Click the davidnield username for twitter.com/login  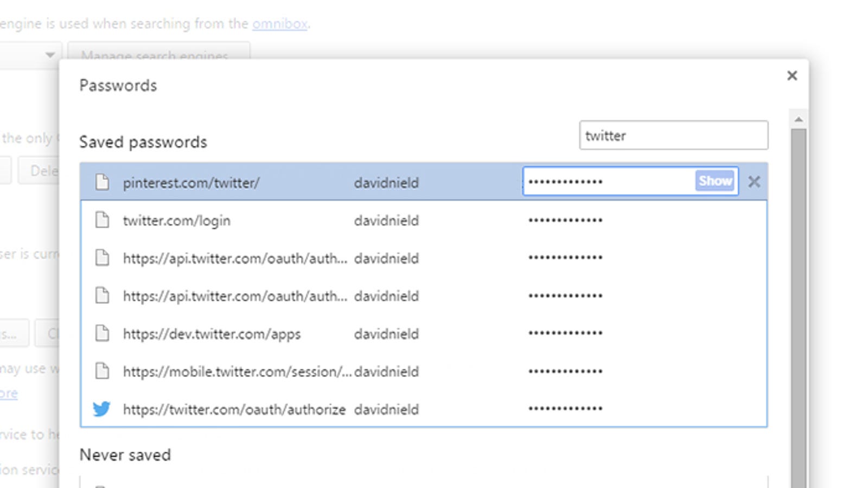pyautogui.click(x=386, y=221)
